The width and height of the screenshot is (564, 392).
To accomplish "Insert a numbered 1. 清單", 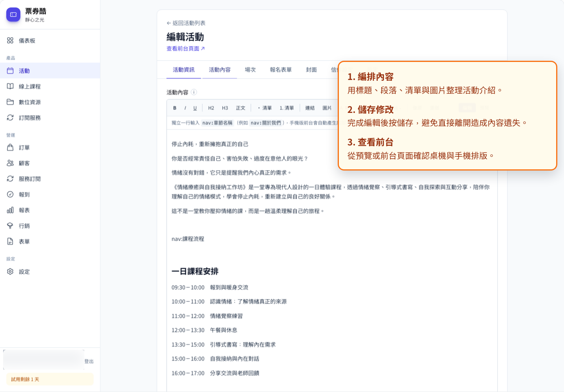I will click(287, 108).
